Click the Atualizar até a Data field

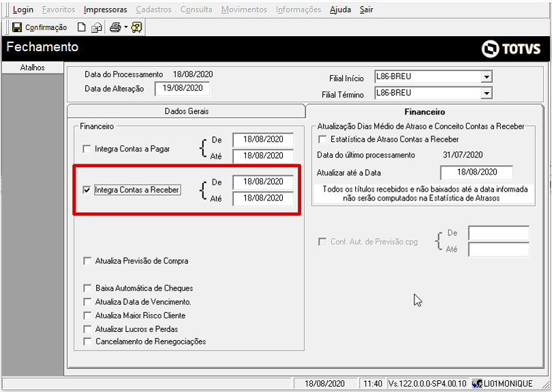pos(476,172)
